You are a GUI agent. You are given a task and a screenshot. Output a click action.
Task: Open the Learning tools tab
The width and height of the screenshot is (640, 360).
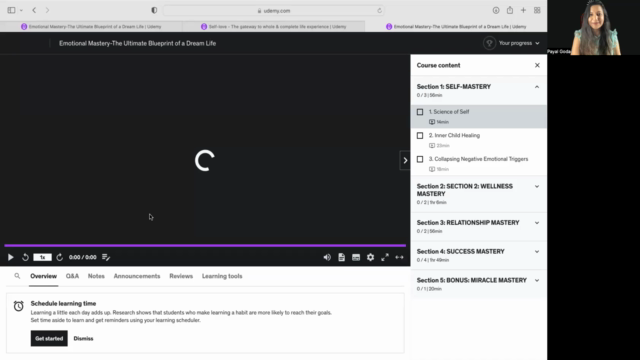click(x=222, y=276)
